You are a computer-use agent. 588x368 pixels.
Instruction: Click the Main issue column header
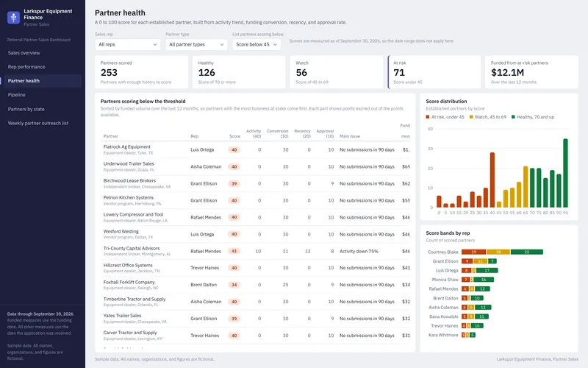350,136
